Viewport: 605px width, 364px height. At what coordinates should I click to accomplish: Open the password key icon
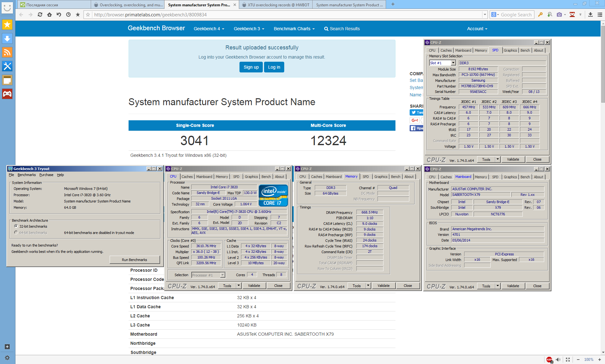(540, 14)
